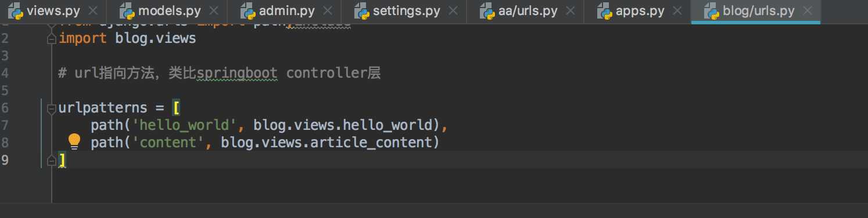
Task: Click 'blog.views.article_content' reference
Action: click(x=327, y=142)
